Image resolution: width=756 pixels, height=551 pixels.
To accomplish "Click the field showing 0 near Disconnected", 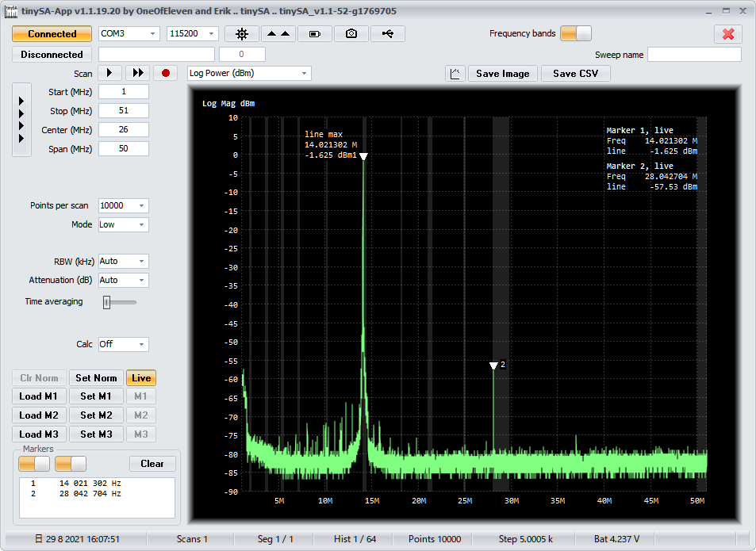I will click(x=242, y=55).
